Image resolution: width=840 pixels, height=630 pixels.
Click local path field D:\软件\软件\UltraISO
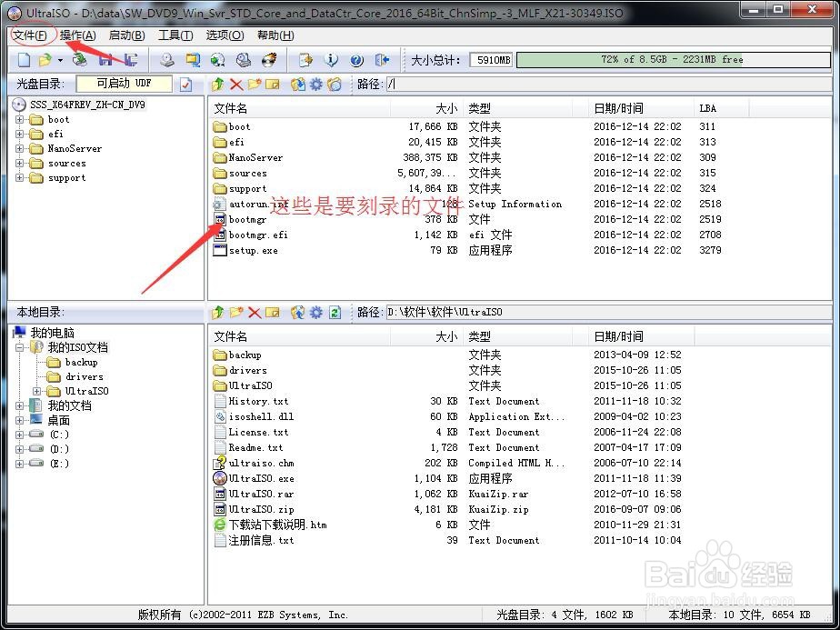(x=608, y=312)
